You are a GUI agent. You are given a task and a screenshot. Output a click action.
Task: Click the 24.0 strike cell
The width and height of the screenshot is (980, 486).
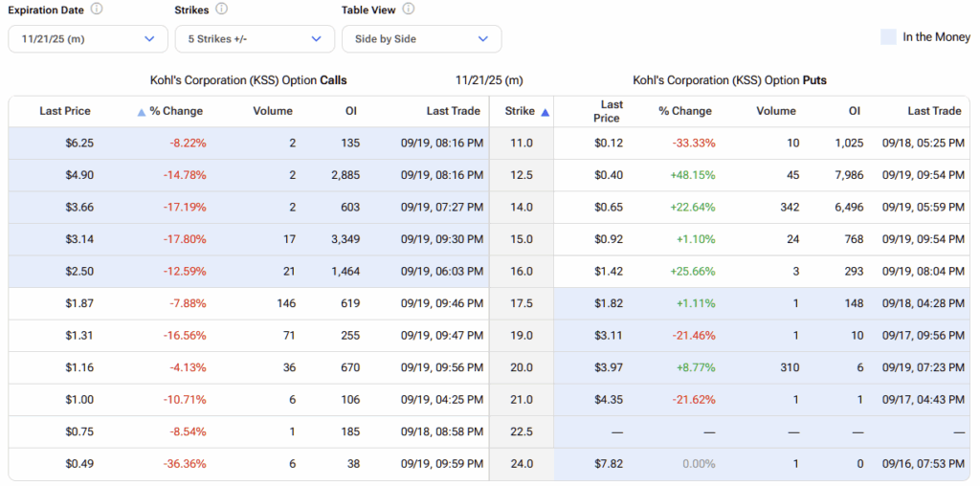[522, 464]
